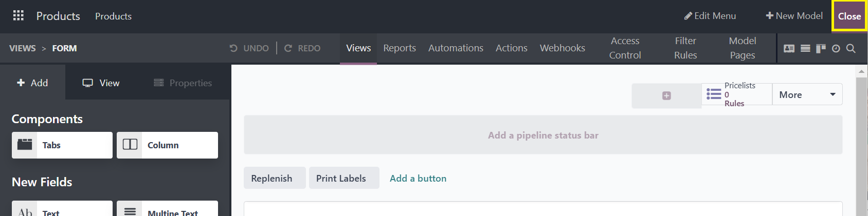Select the Tabs component

tap(62, 145)
